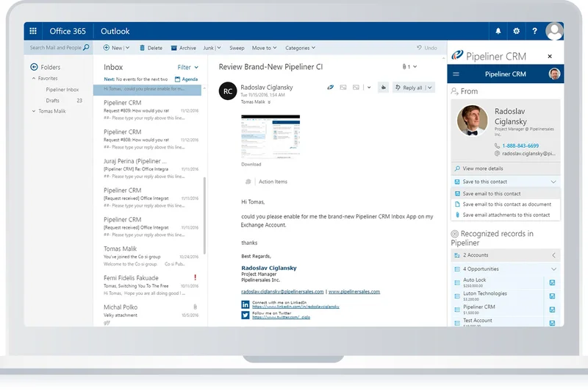Choose Save email to this contact as document
This screenshot has height=392, width=588.
[506, 204]
